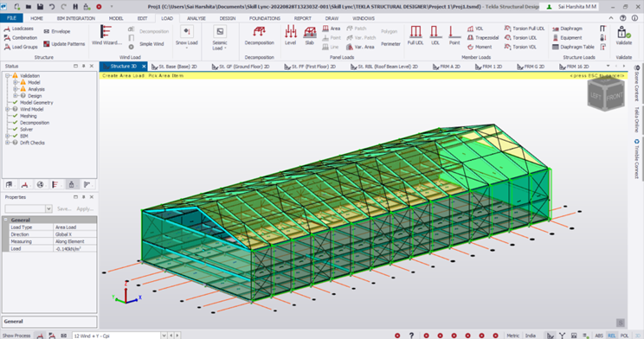Open the Equipment load tool
Viewport: 644px width, 339px height.
click(567, 38)
